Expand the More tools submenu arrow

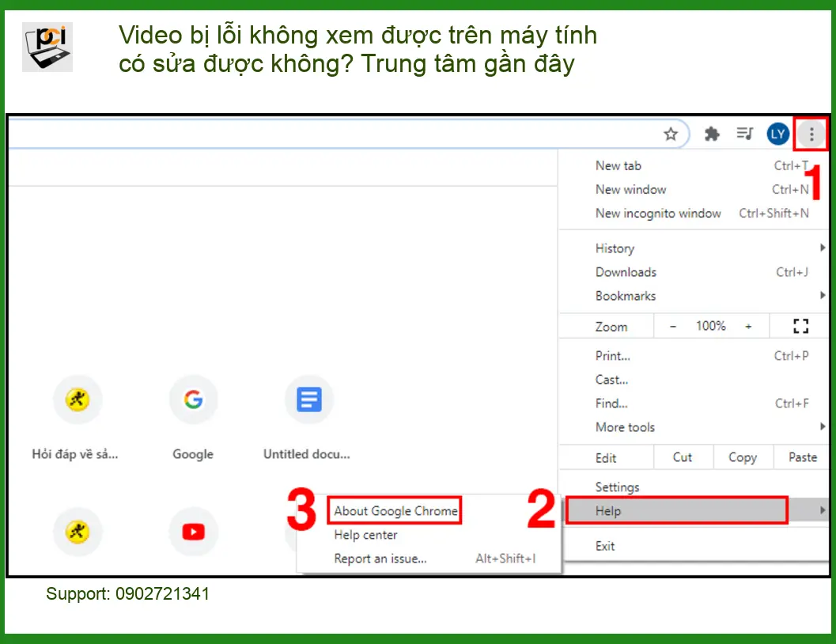click(x=822, y=426)
